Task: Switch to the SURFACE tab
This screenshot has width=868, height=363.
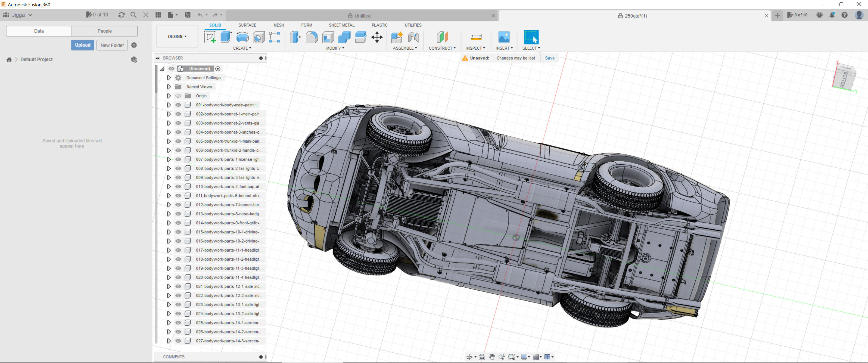Action: tap(247, 25)
